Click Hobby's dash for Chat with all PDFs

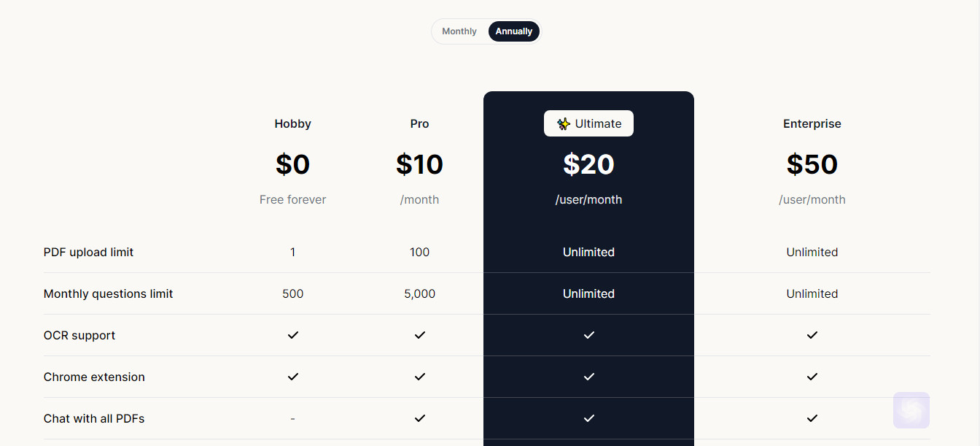pos(293,418)
